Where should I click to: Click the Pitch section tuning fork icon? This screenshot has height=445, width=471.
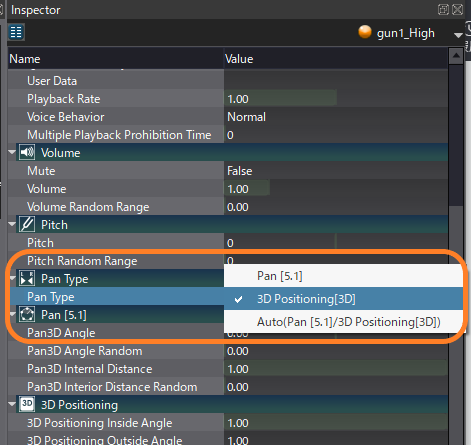(27, 224)
